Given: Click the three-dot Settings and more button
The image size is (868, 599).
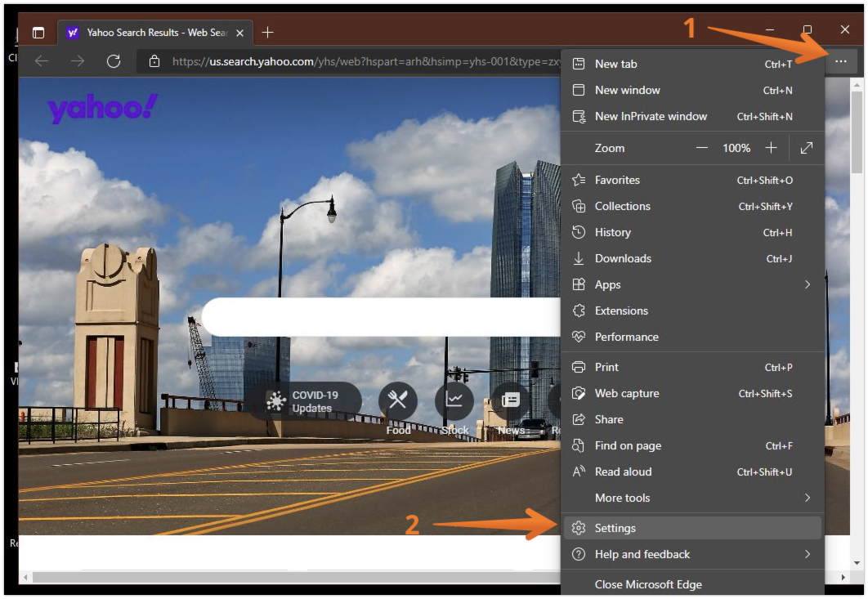Looking at the screenshot, I should [x=840, y=61].
